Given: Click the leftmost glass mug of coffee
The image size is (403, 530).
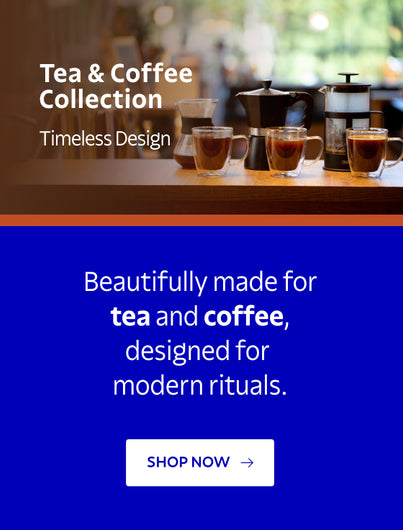Looking at the screenshot, I should click(218, 151).
